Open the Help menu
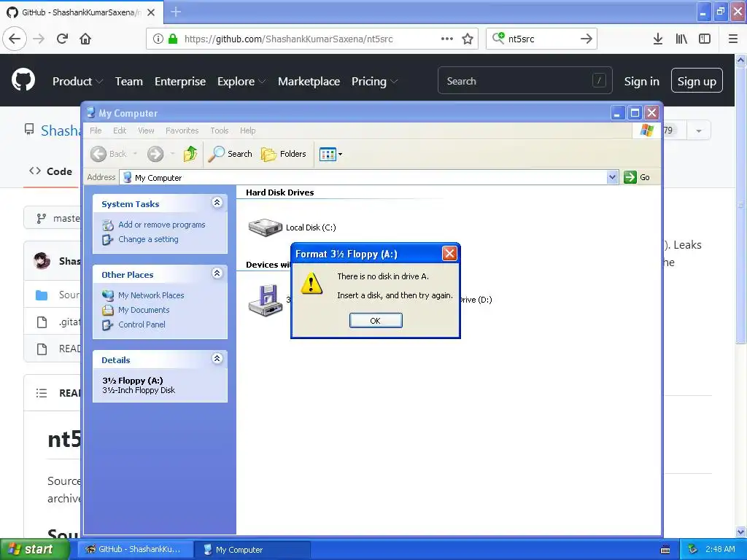 pos(247,131)
